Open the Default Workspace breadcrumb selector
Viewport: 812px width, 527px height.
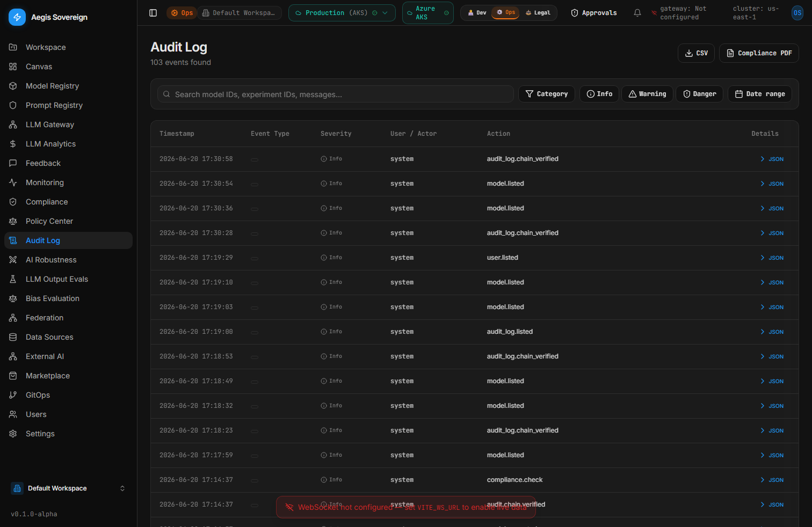(x=240, y=13)
